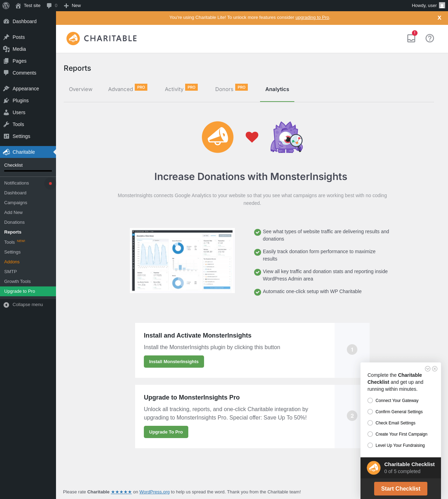Viewport: 448px width, 499px height.
Task: Open the WordPress.org link
Action: pyautogui.click(x=154, y=492)
